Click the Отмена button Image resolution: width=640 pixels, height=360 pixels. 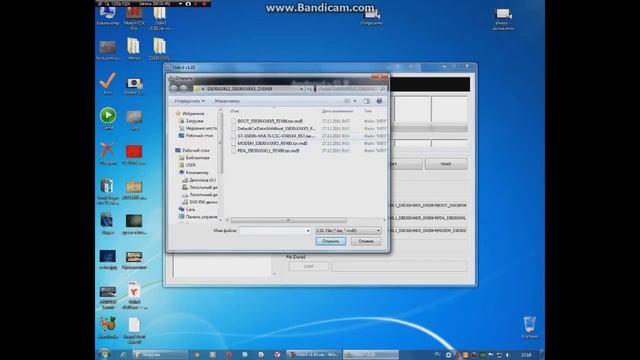(x=366, y=241)
